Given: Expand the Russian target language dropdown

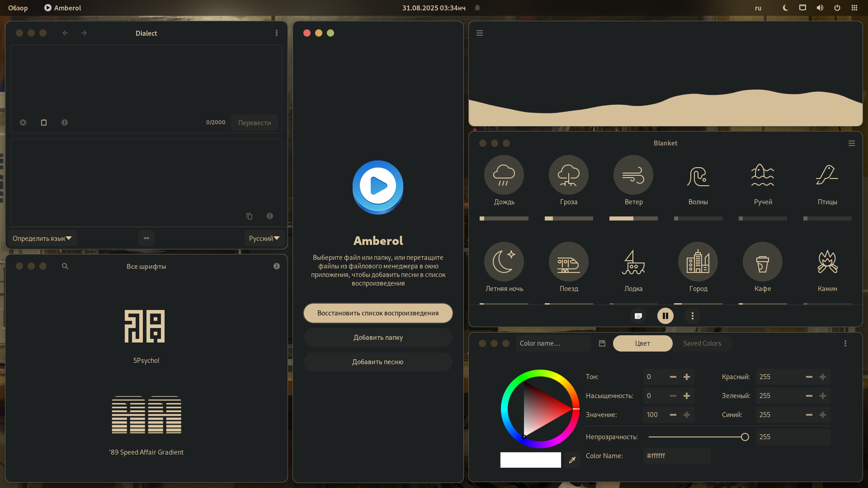Looking at the screenshot, I should pos(264,238).
